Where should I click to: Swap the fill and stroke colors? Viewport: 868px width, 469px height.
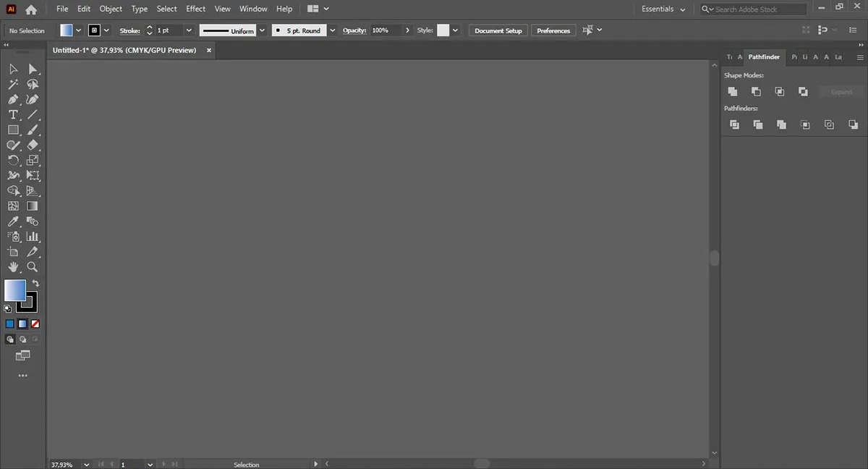tap(34, 282)
